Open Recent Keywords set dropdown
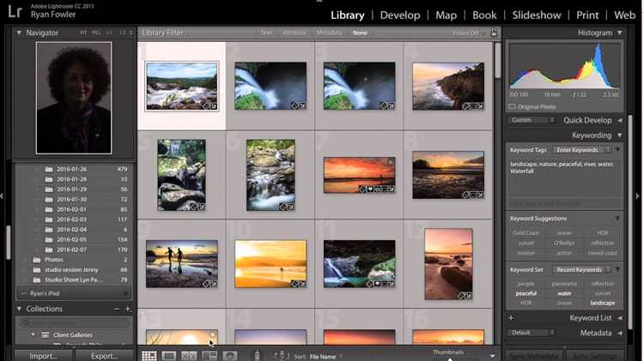Image resolution: width=644 pixels, height=361 pixels. point(581,269)
